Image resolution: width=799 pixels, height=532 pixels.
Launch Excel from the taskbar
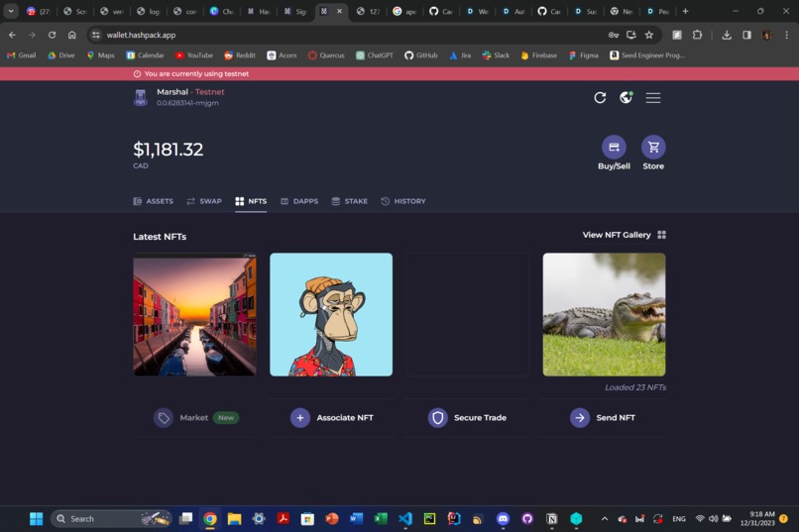[381, 519]
